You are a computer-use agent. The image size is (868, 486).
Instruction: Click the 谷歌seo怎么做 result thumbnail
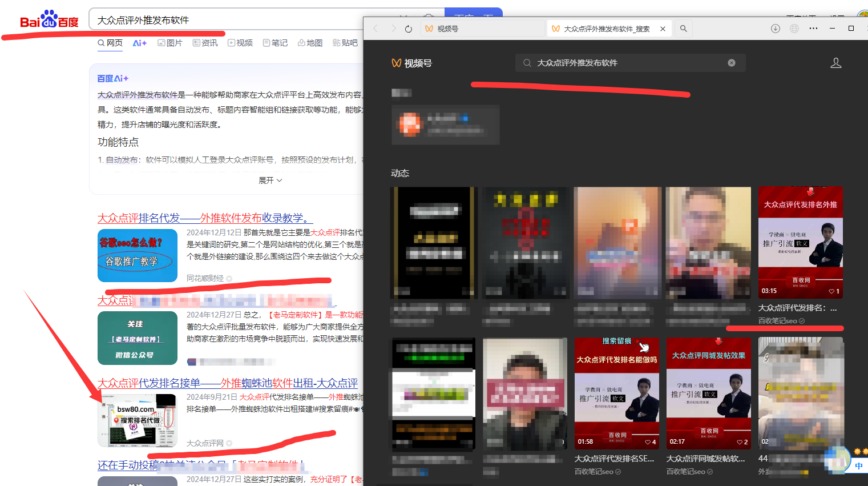point(138,255)
